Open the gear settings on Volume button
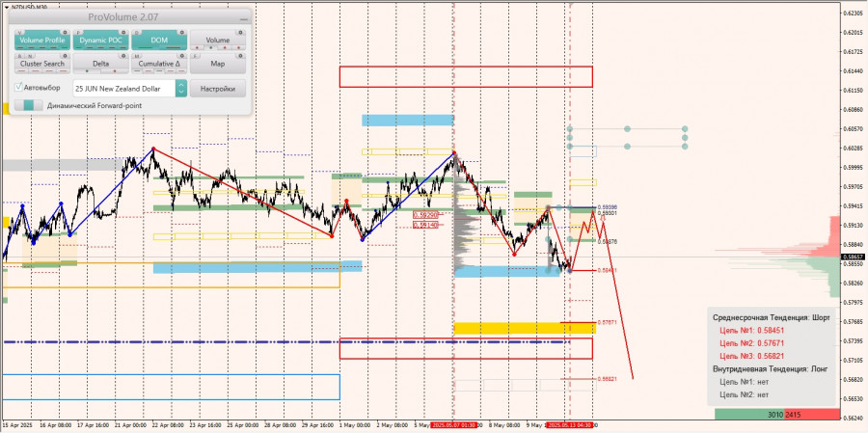The height and width of the screenshot is (433, 868). 240,32
